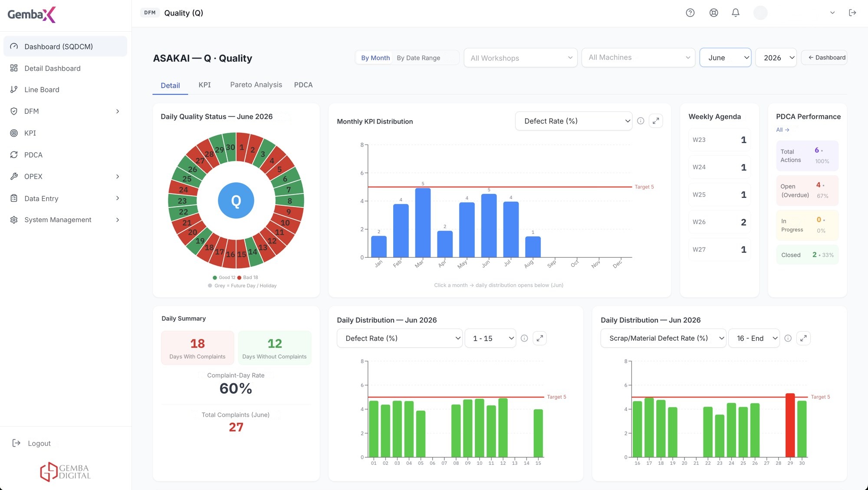Open week W23 in Weekly Agenda
This screenshot has height=490, width=868.
click(719, 140)
